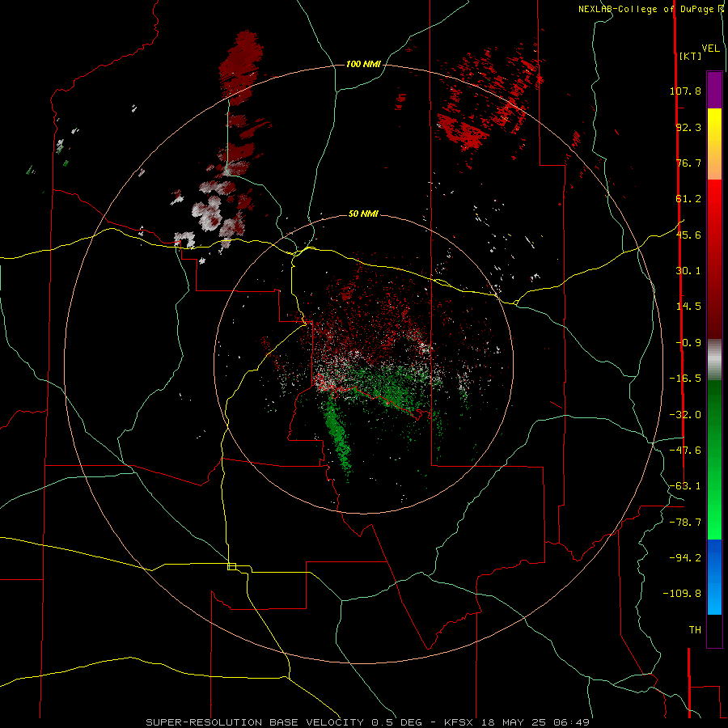This screenshot has height=728, width=728.
Task: Click the -109.8 velocity scale value
Action: 683,594
